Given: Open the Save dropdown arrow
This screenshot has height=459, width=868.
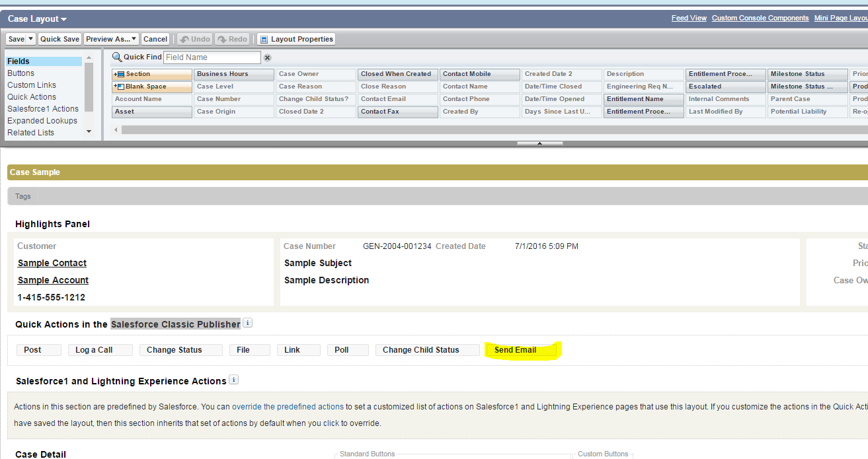Looking at the screenshot, I should 30,39.
